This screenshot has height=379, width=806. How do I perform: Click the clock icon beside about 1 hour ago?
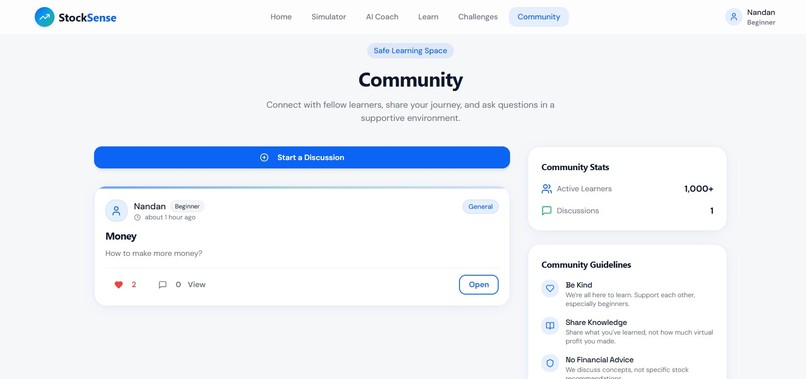[137, 218]
